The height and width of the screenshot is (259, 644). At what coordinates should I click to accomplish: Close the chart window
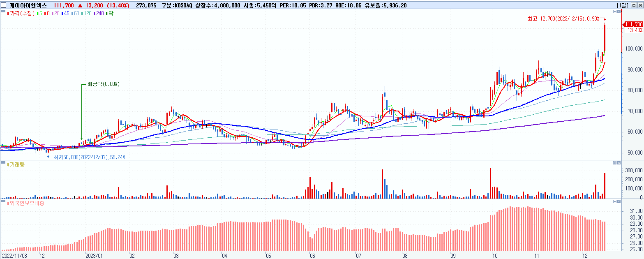pyautogui.click(x=640, y=5)
